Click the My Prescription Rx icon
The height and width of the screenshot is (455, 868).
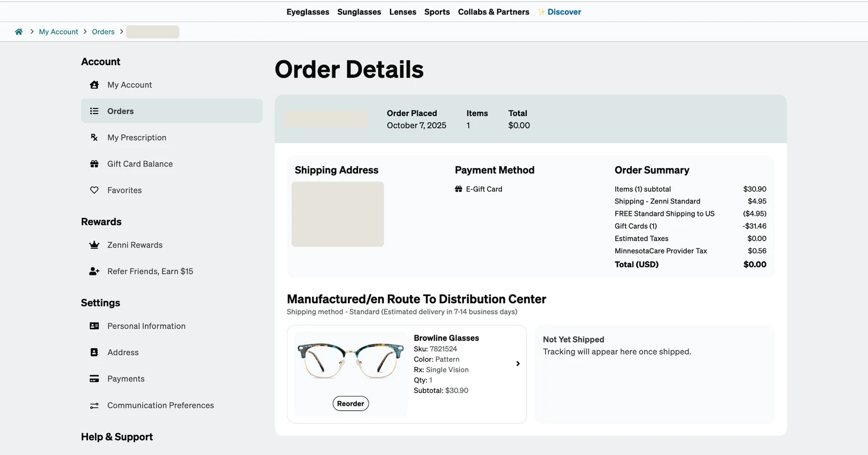click(94, 137)
